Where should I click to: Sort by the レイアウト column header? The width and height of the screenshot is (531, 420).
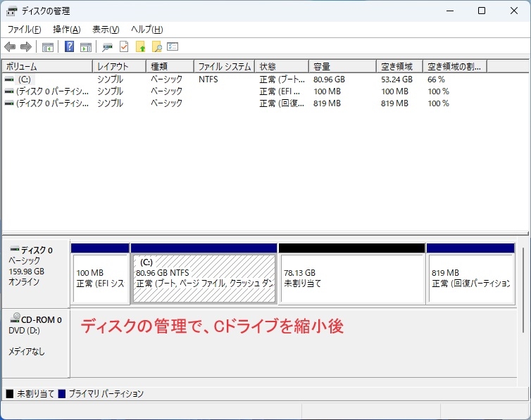coord(119,66)
